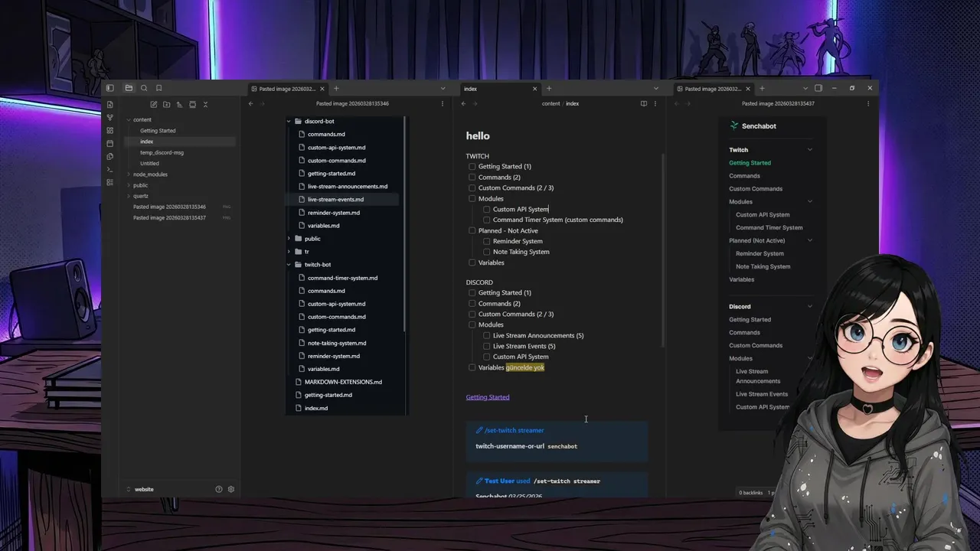Open Untitled note in explorer
The image size is (980, 551).
coord(149,163)
